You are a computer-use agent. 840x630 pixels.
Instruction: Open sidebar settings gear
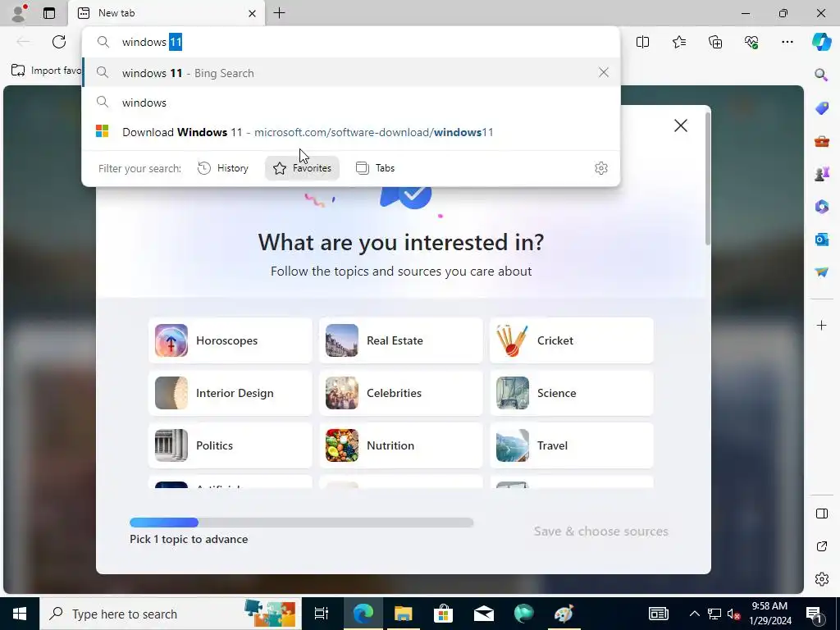coord(821,579)
